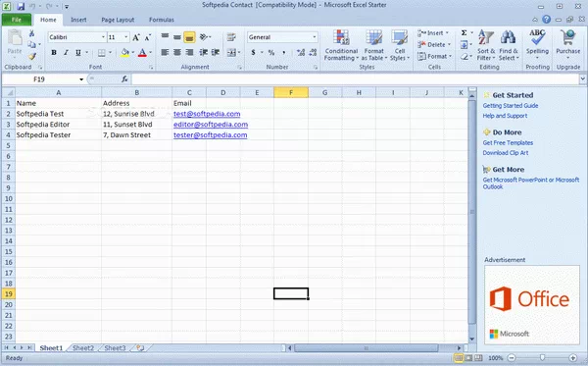Toggle Bold formatting
The width and height of the screenshot is (588, 366).
(54, 53)
